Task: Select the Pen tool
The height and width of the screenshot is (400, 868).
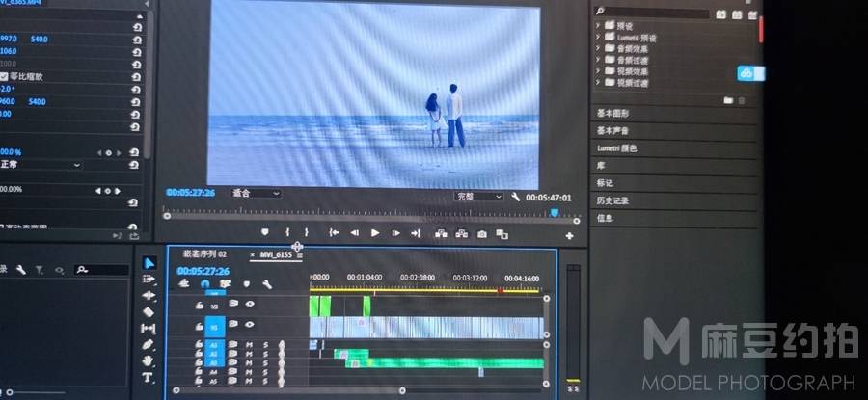Action: pyautogui.click(x=148, y=345)
